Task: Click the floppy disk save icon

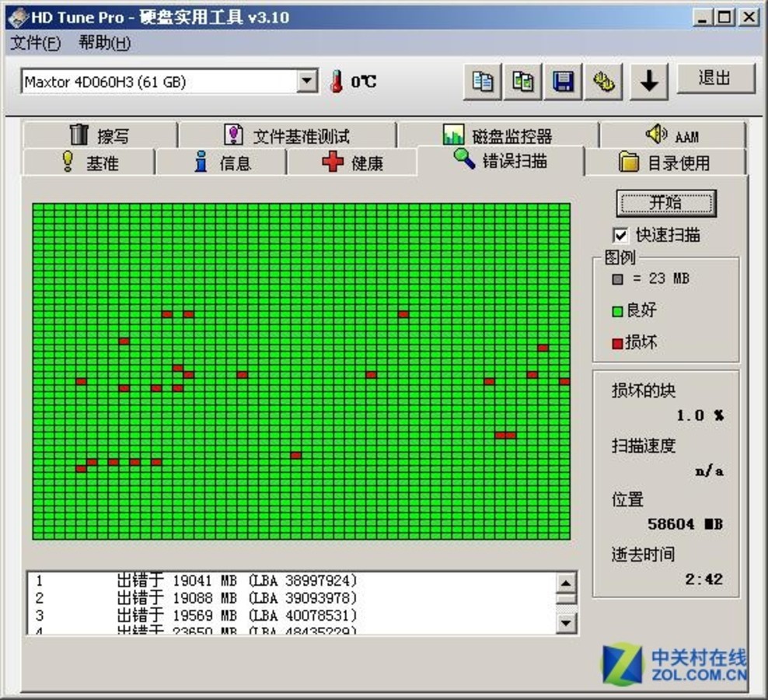Action: pyautogui.click(x=564, y=82)
